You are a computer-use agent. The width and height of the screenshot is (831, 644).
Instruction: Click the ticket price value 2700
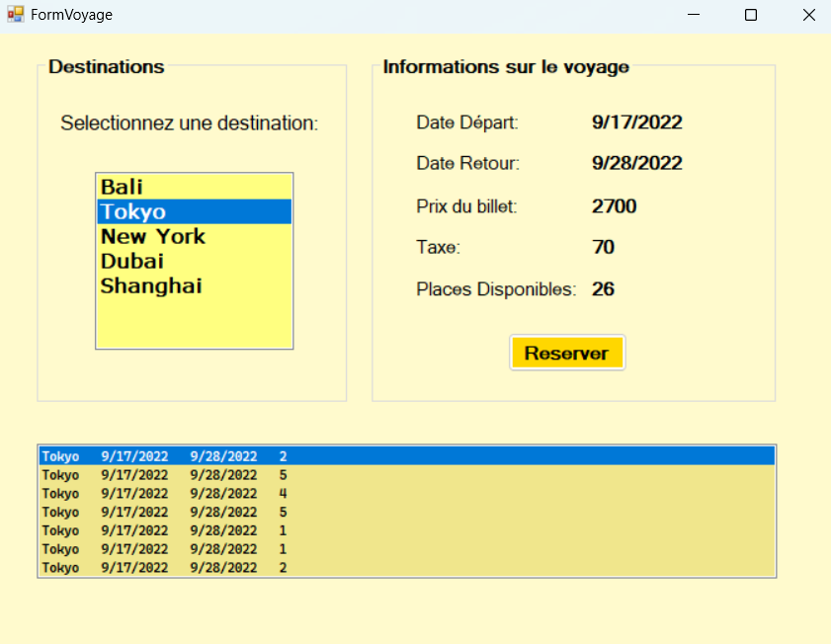point(614,206)
